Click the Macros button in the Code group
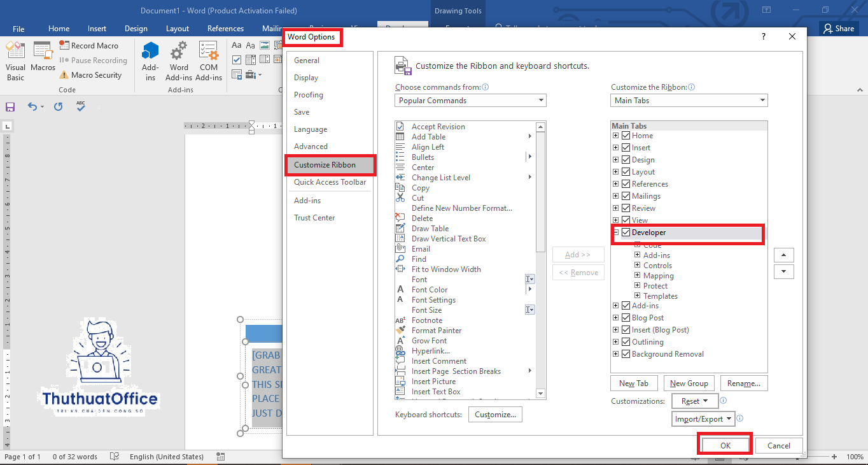 click(43, 57)
